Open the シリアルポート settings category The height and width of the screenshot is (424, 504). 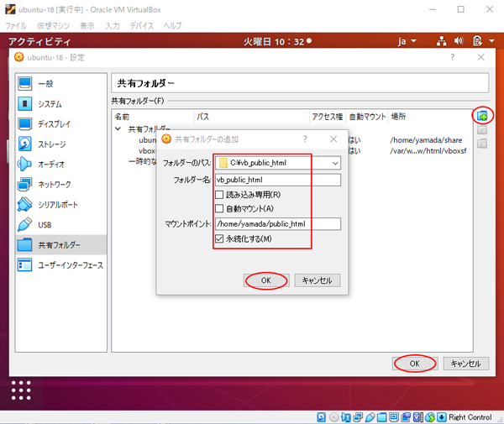pos(61,205)
